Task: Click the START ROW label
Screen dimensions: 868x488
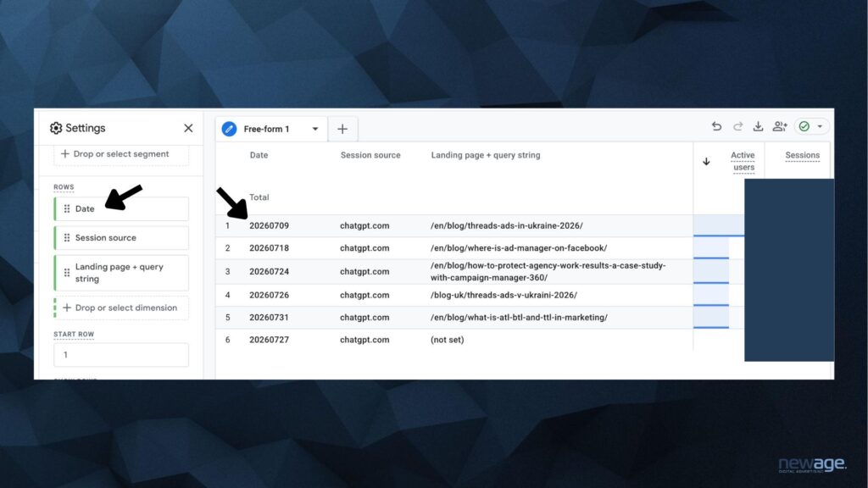Action: (74, 334)
